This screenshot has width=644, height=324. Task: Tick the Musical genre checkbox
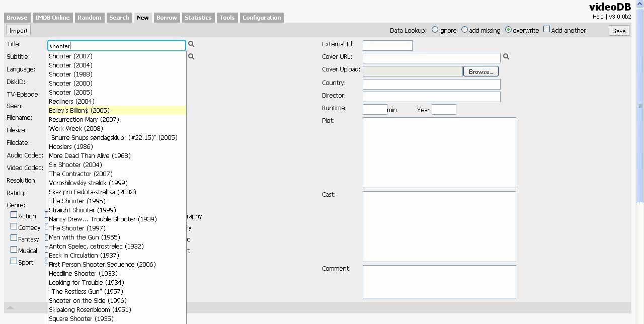(14, 250)
